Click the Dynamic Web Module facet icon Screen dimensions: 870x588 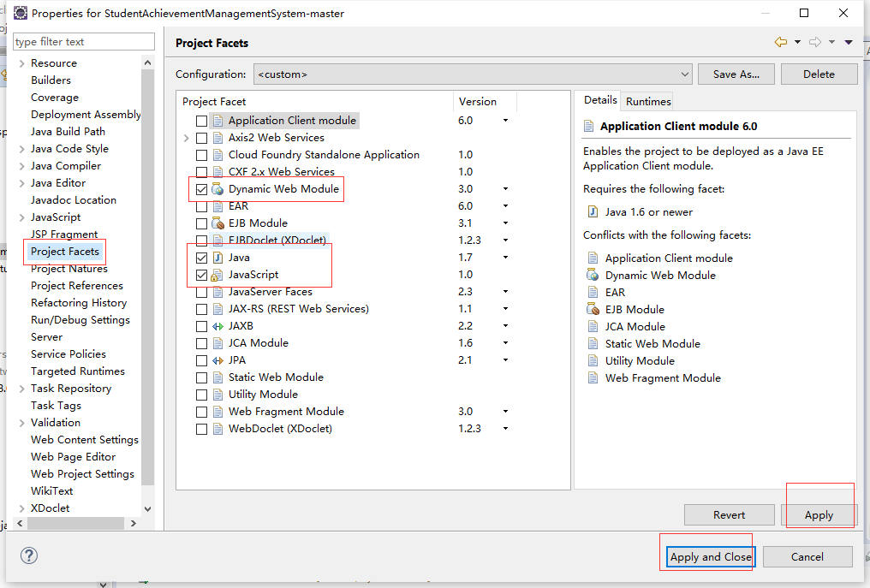pyautogui.click(x=218, y=189)
